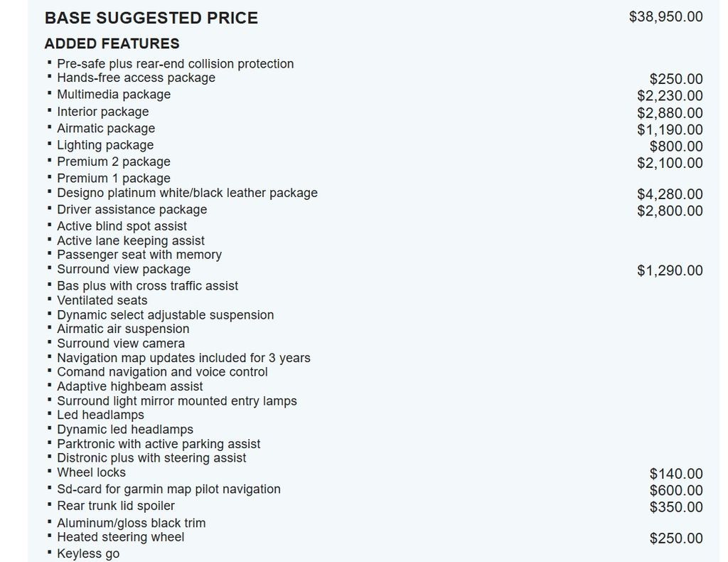This screenshot has width=728, height=562.
Task: Select the Lighting package $800.00 price
Action: pos(676,147)
